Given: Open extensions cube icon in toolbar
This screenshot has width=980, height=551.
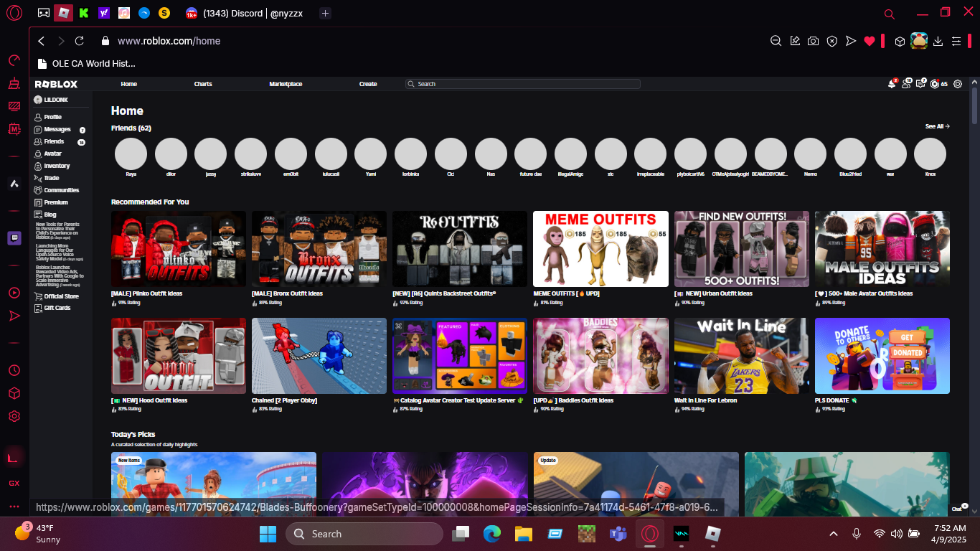Looking at the screenshot, I should [x=900, y=41].
